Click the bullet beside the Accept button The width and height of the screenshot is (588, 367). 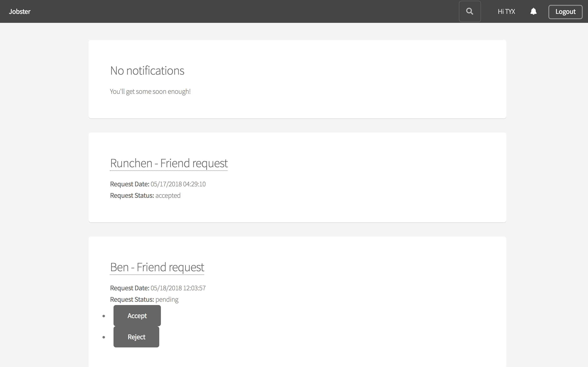click(104, 316)
